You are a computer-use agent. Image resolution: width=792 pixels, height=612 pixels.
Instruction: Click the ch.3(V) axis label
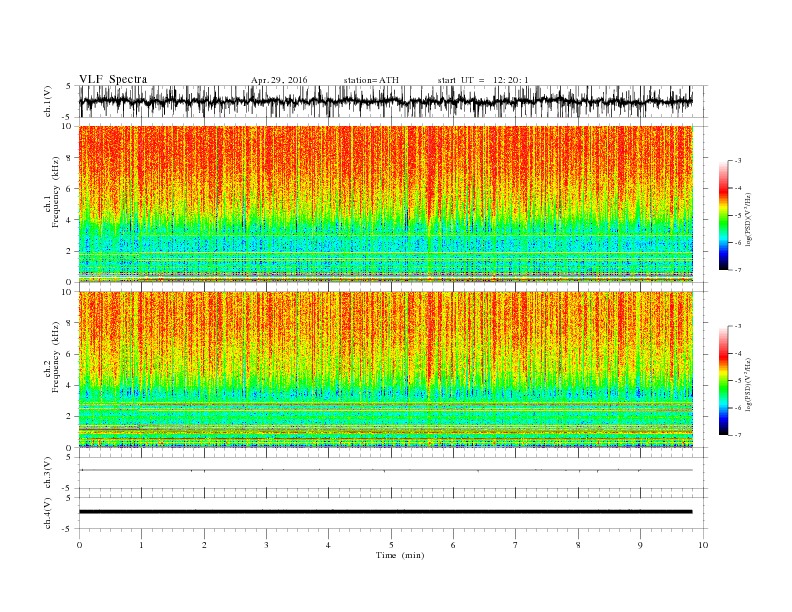[48, 473]
